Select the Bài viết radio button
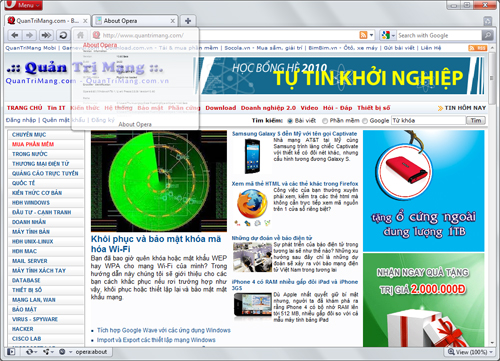The height and width of the screenshot is (361, 500). click(290, 121)
